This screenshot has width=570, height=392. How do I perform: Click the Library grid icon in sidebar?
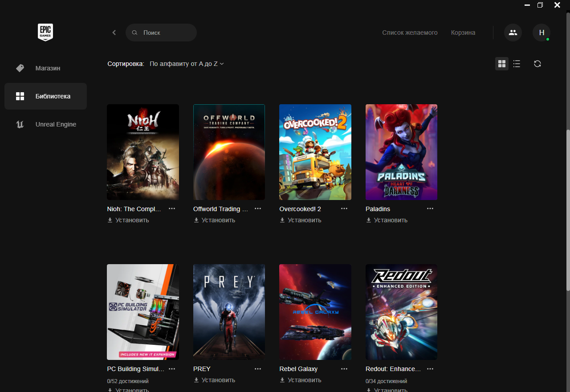(20, 96)
